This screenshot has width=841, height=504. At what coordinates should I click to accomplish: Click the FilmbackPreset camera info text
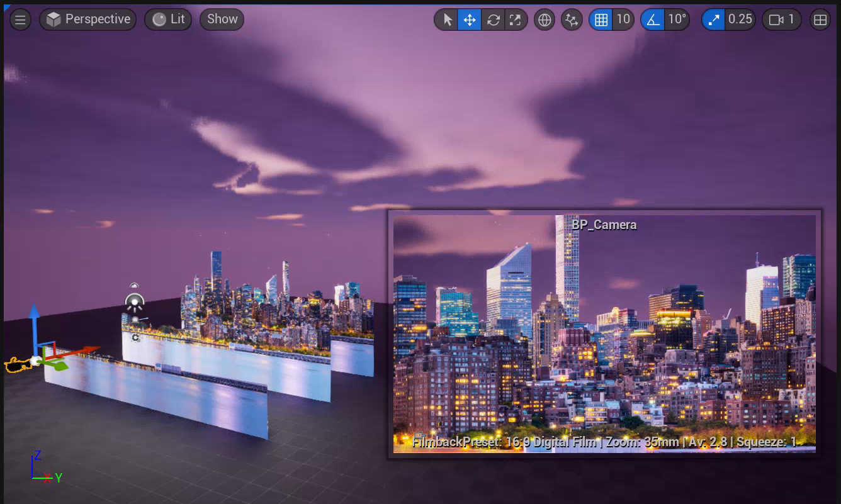[605, 442]
